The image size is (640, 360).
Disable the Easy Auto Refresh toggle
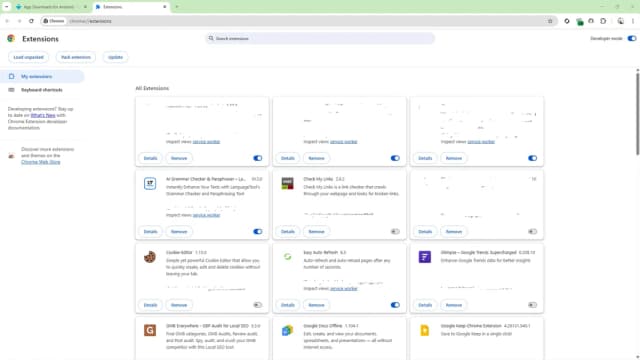coord(395,305)
